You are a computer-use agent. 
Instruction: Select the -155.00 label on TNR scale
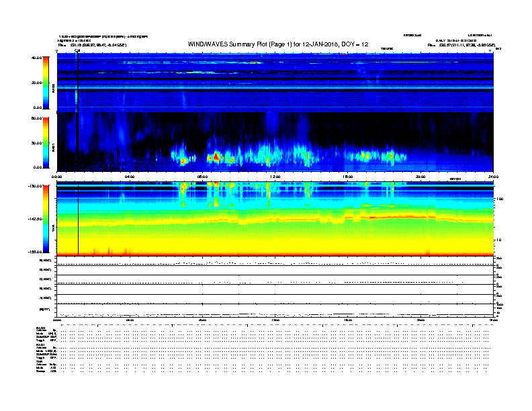pyautogui.click(x=36, y=252)
